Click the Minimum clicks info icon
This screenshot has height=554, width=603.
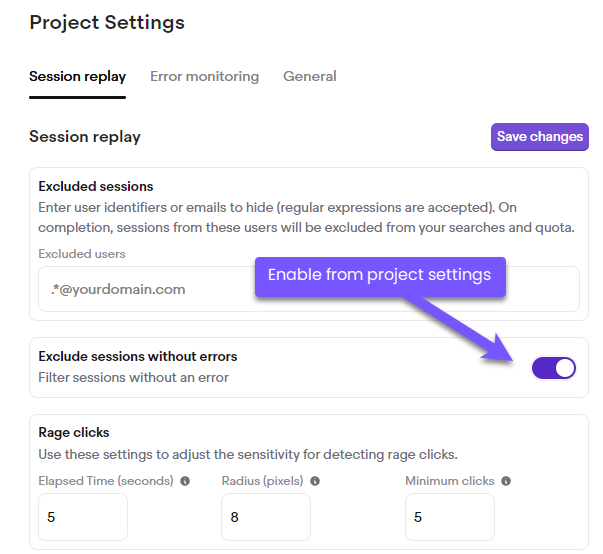tap(506, 481)
